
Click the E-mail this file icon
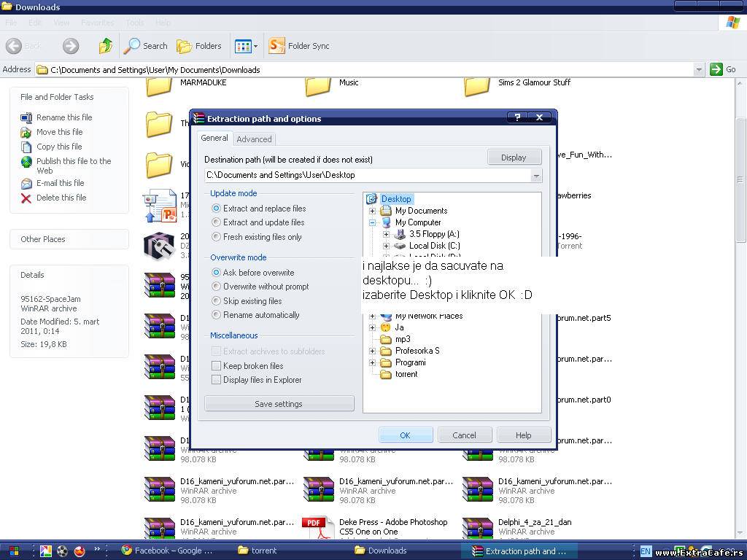point(26,183)
